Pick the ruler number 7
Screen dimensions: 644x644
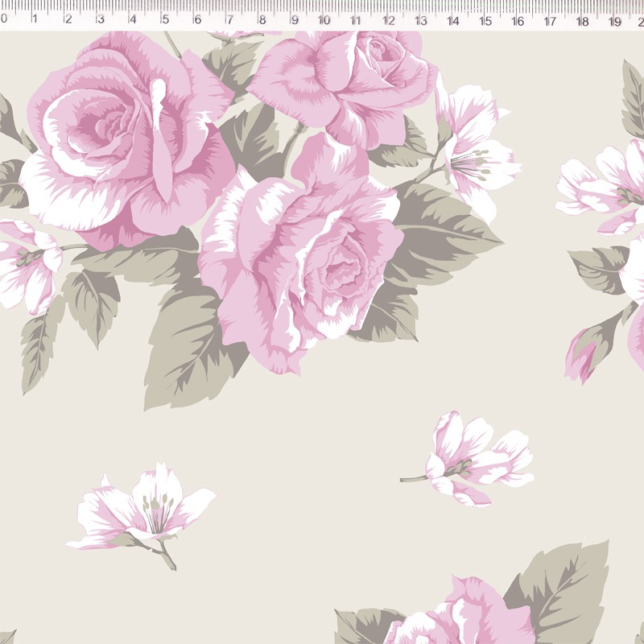pyautogui.click(x=230, y=19)
